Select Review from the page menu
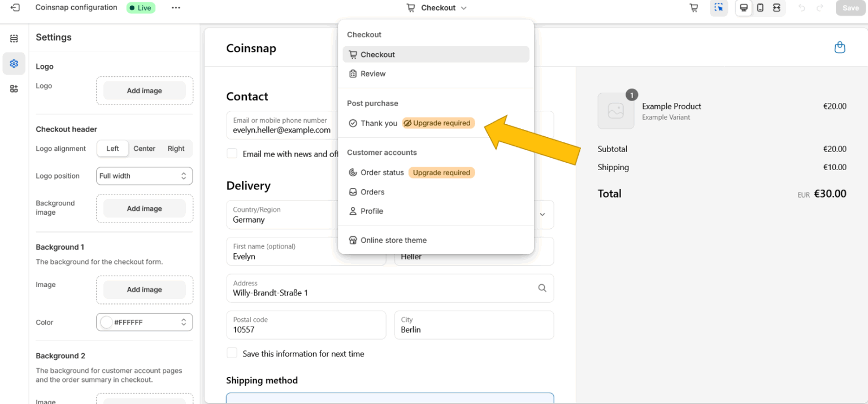Screen dimensions: 868x404 (x=373, y=74)
